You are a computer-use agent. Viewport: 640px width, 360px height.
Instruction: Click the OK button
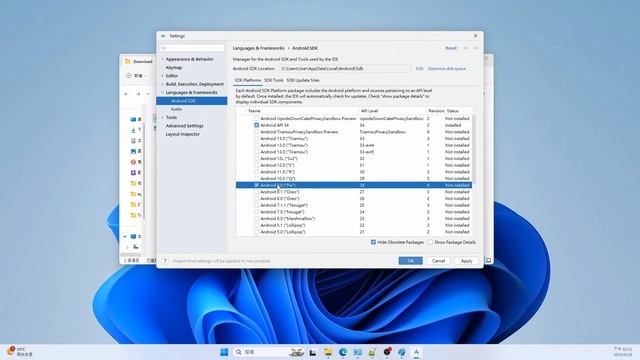pyautogui.click(x=411, y=261)
